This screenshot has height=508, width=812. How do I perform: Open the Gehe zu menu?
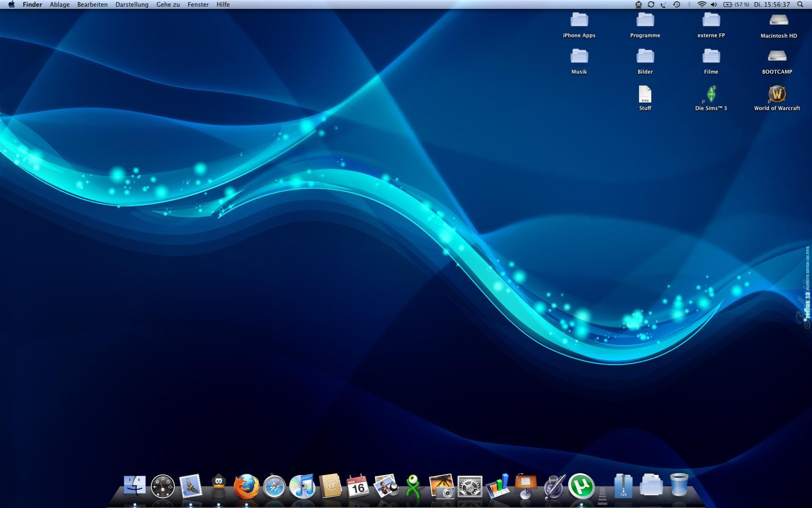[x=168, y=5]
